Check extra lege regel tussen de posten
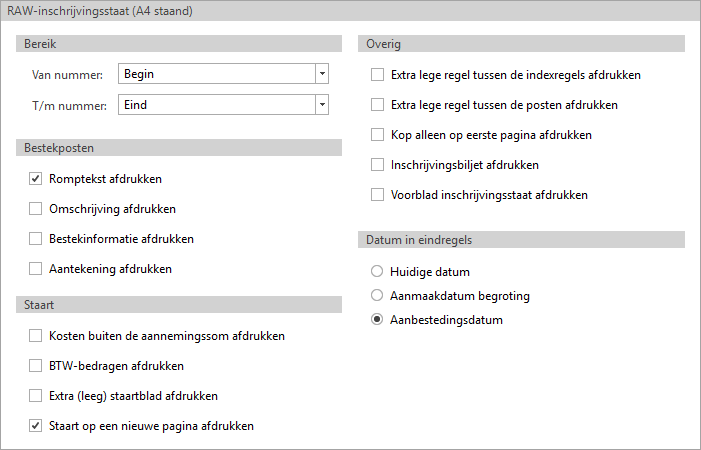 [x=377, y=105]
